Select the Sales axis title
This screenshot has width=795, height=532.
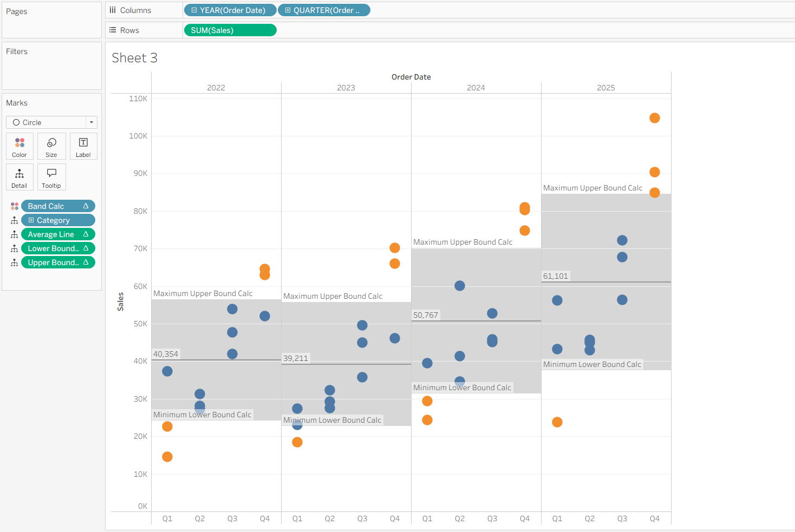pyautogui.click(x=120, y=301)
